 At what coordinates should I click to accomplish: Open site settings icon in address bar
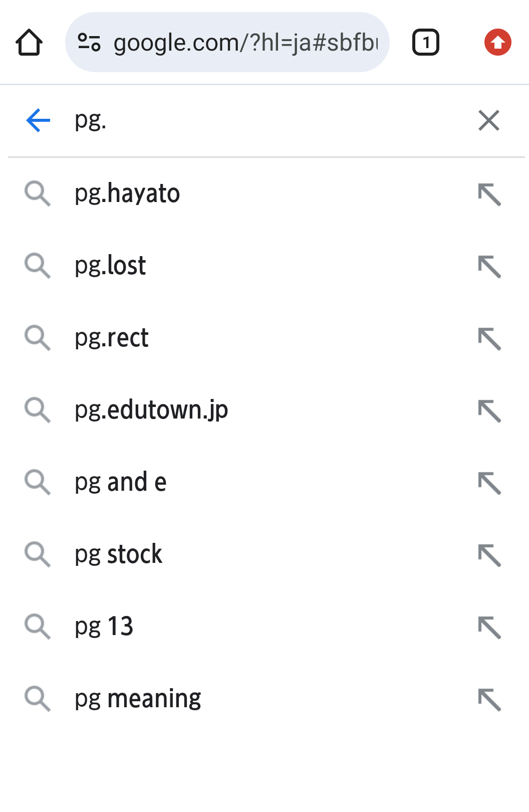[89, 43]
